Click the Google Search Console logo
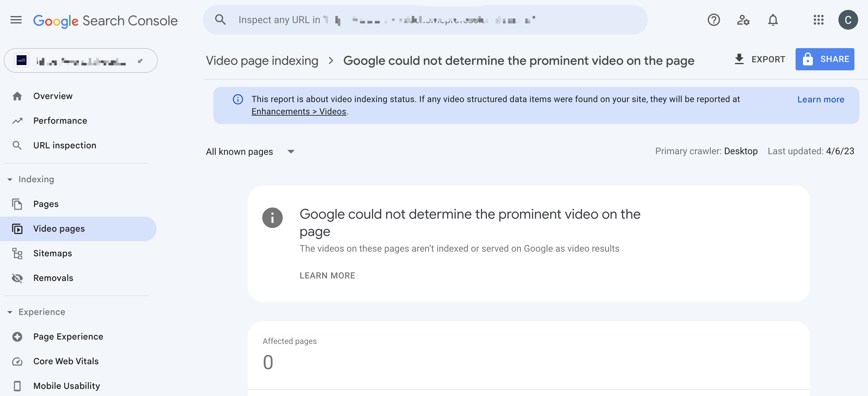The image size is (868, 396). pyautogui.click(x=105, y=21)
